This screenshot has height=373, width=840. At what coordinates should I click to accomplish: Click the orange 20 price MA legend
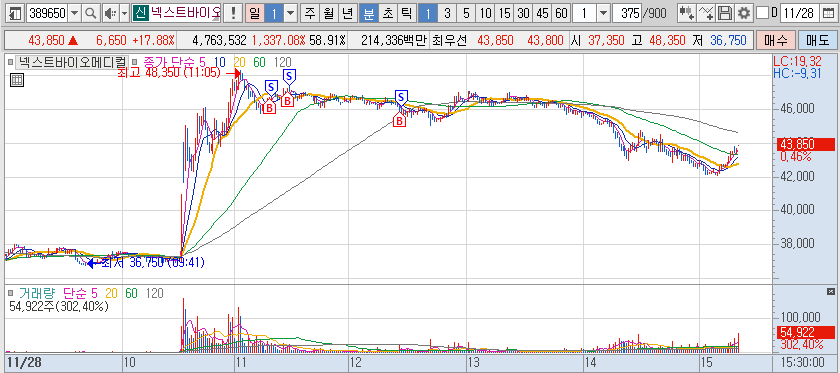click(x=239, y=62)
